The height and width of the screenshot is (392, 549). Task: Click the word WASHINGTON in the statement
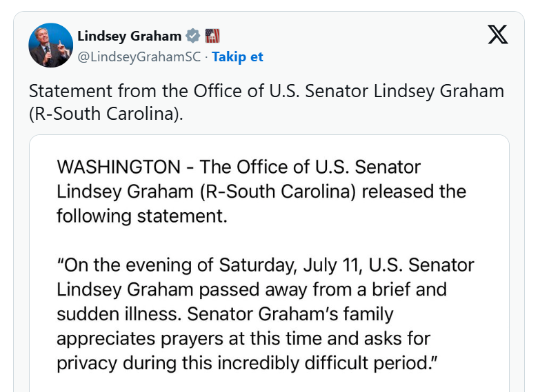click(119, 167)
